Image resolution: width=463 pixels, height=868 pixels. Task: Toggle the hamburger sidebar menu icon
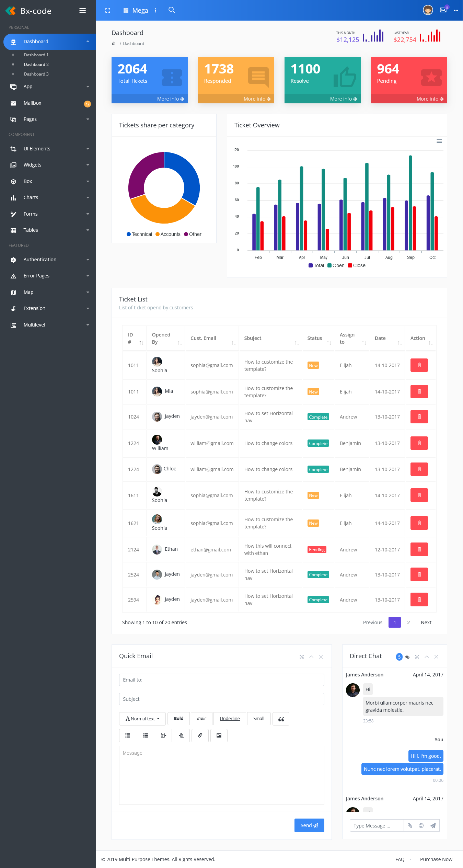coord(82,11)
